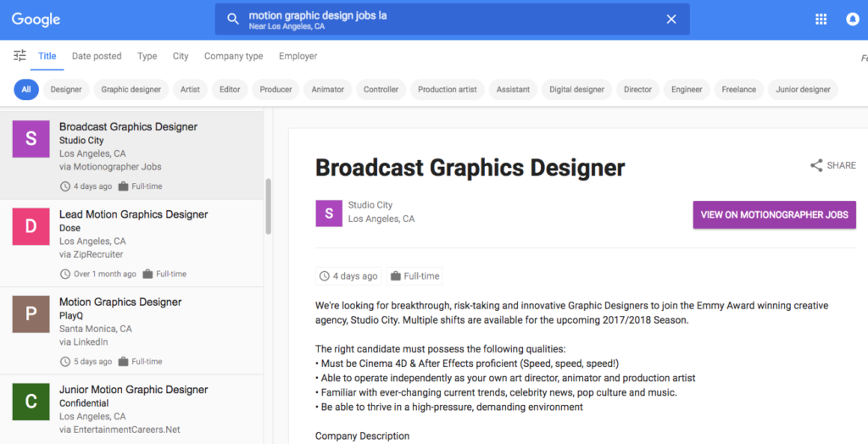Click briefcase icon on Dose listing
The image size is (868, 444).
pos(147,274)
